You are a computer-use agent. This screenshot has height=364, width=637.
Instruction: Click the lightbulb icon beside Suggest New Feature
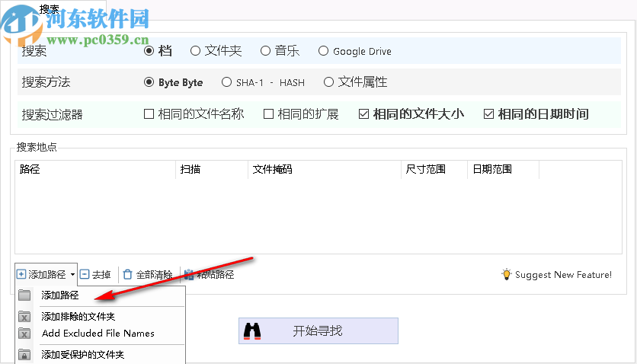[x=507, y=274]
